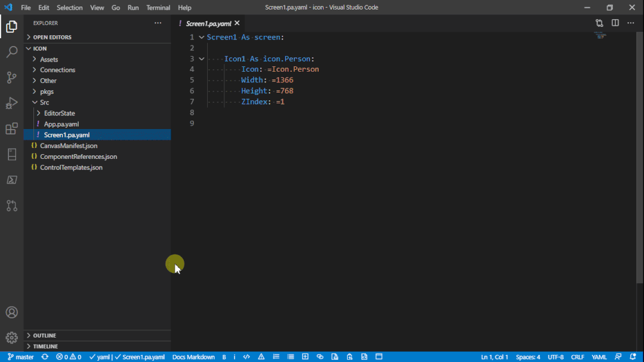Select Screen1.pa.yaml in the file tree
The height and width of the screenshot is (362, 644).
[x=66, y=135]
